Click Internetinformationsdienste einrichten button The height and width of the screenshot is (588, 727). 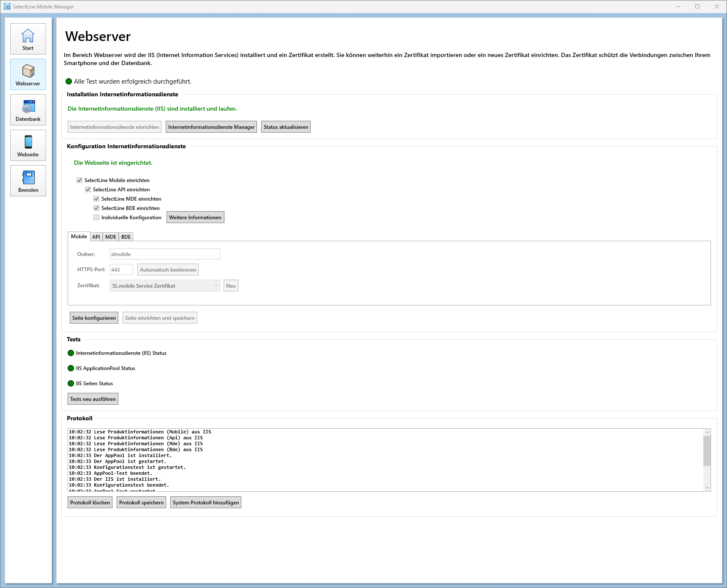pyautogui.click(x=115, y=127)
